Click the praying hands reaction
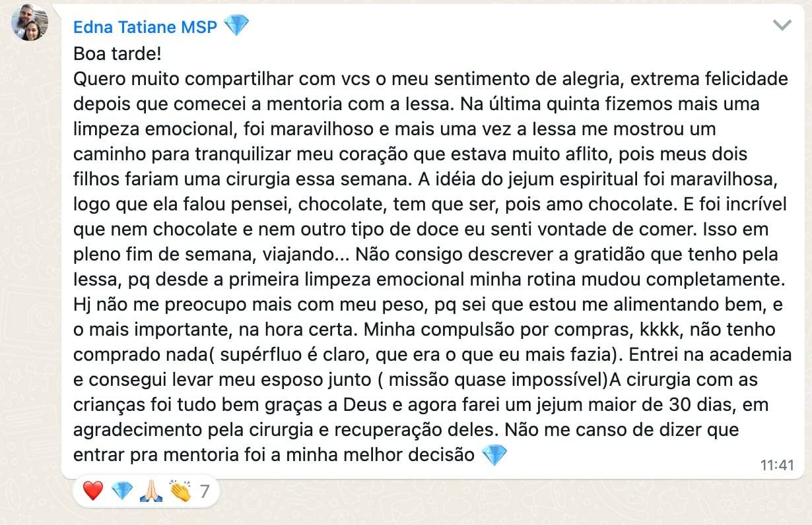 [151, 491]
